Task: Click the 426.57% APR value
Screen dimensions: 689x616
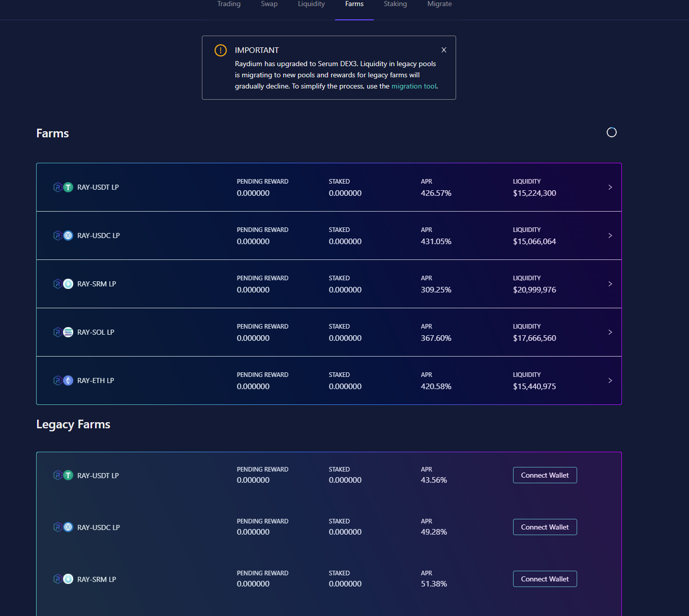Action: point(436,193)
